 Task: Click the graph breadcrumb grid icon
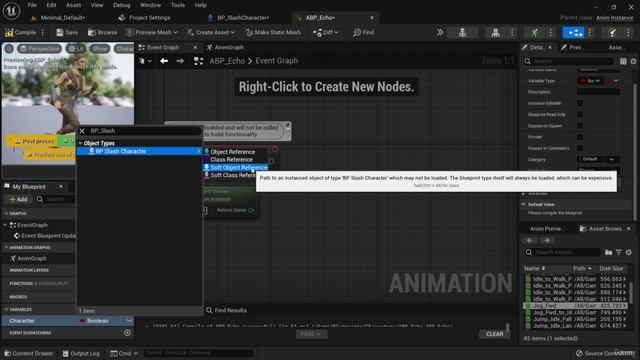[x=198, y=61]
